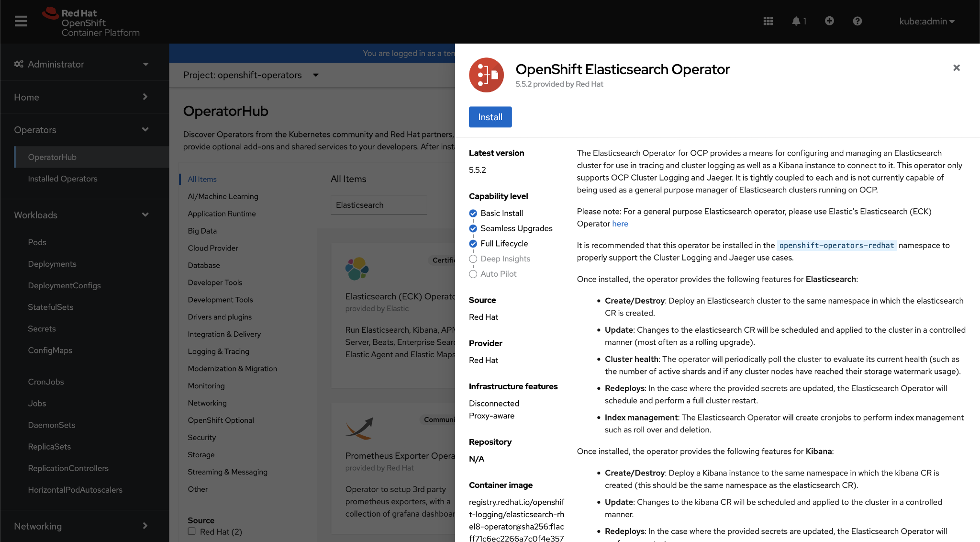Click the Basic Install checkmark icon
This screenshot has width=980, height=542.
tap(473, 213)
